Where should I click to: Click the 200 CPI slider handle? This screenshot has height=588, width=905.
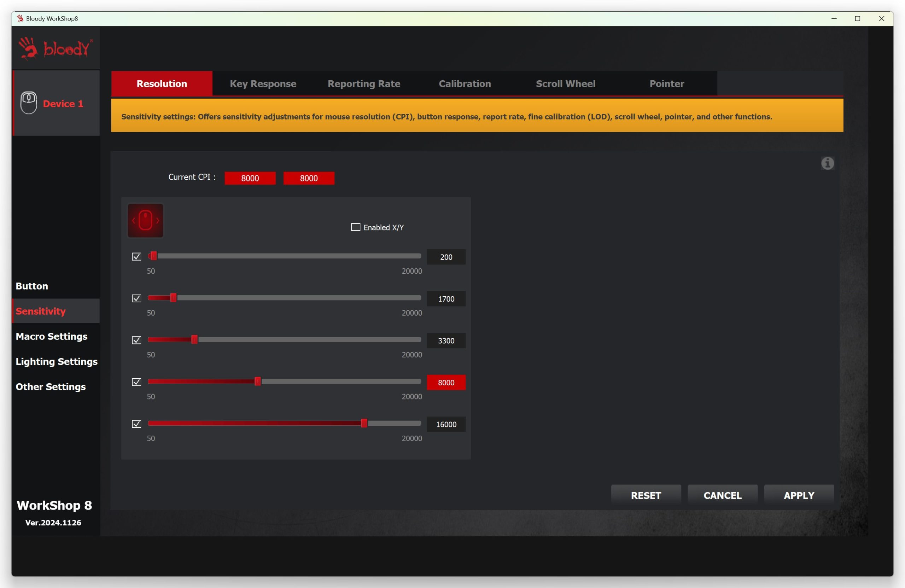154,256
